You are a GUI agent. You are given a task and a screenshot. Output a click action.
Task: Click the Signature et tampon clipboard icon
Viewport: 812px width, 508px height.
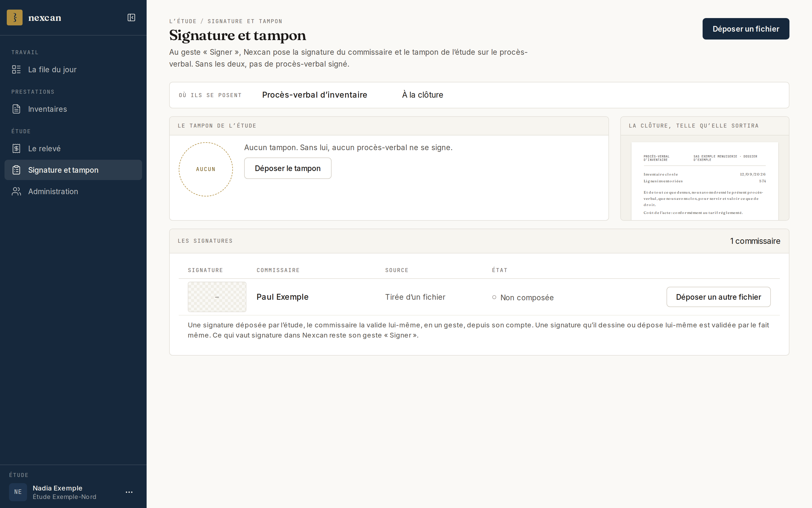coord(16,170)
